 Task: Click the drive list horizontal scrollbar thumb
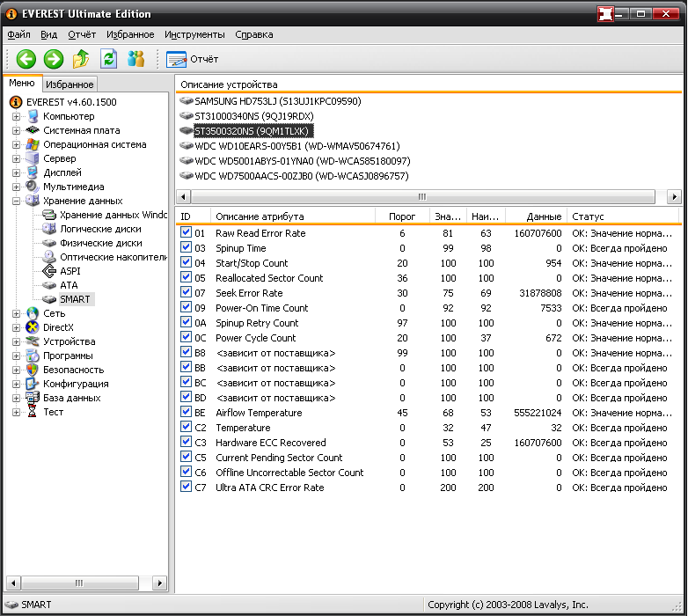[x=421, y=197]
